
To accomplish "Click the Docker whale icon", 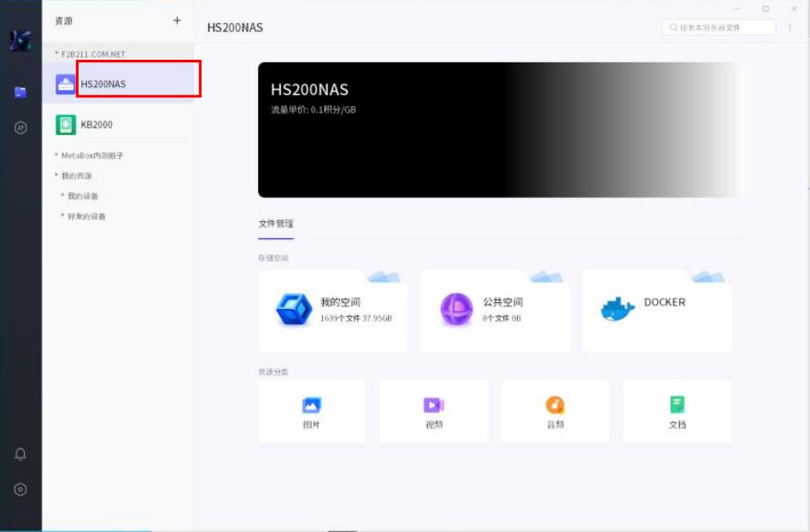I will (617, 309).
